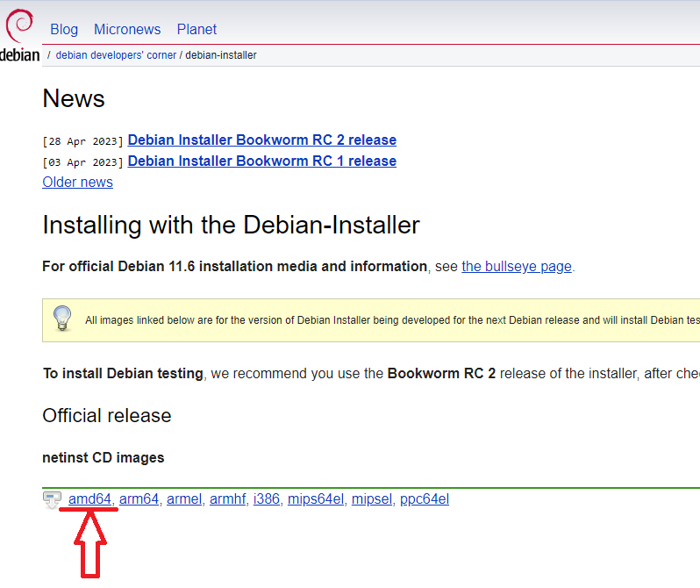Download the ppc64el netinst image
Viewport: 700px width, 588px height.
[425, 499]
